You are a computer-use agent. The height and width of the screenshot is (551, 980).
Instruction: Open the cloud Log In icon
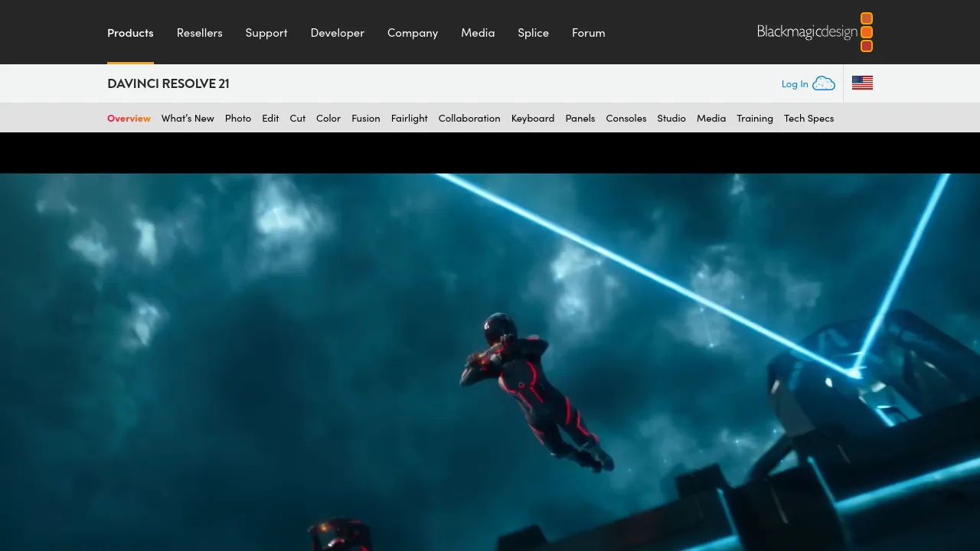[x=824, y=83]
